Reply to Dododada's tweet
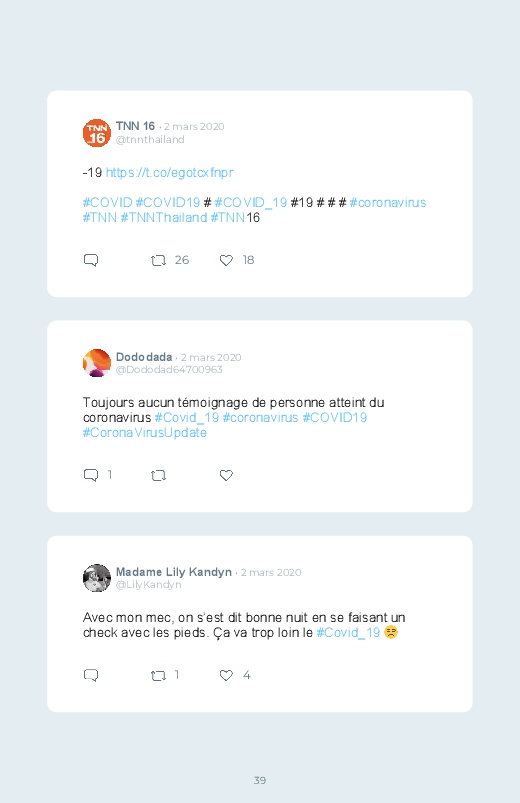 91,475
